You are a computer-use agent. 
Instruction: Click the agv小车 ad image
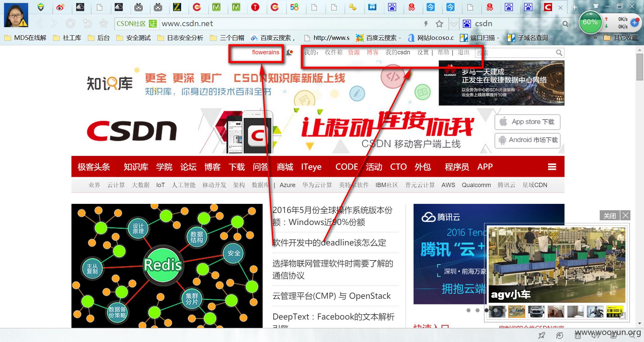pyautogui.click(x=557, y=265)
